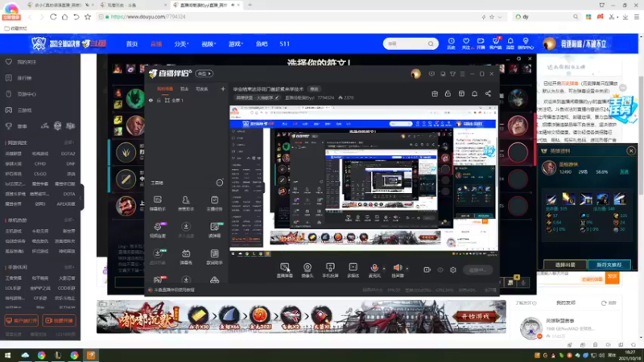
Task: Open the 歌词助手 tool icon
Action: click(x=214, y=257)
